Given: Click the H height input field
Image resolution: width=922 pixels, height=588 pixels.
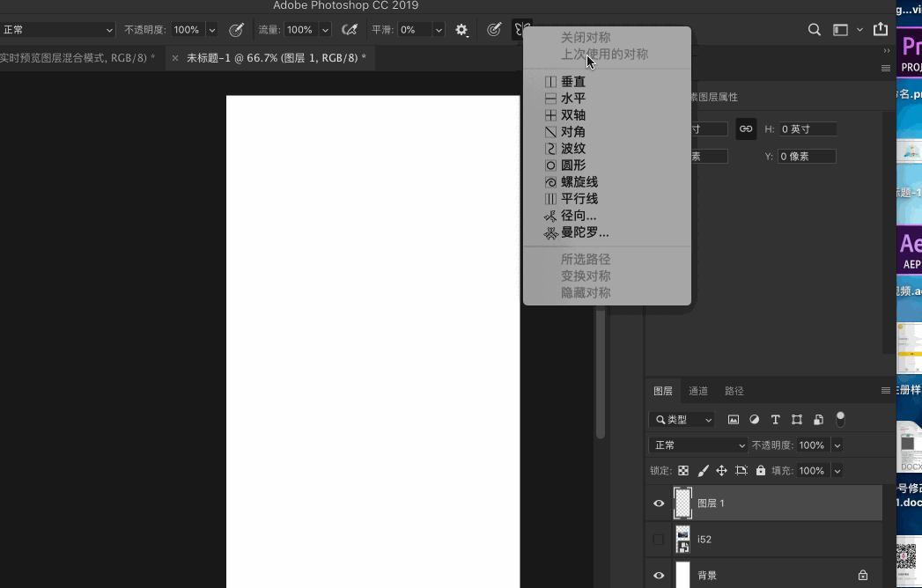Looking at the screenshot, I should tap(807, 129).
